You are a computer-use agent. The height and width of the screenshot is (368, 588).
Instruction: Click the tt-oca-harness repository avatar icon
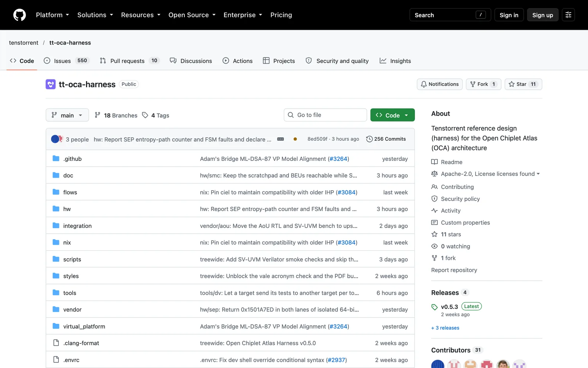click(x=51, y=84)
